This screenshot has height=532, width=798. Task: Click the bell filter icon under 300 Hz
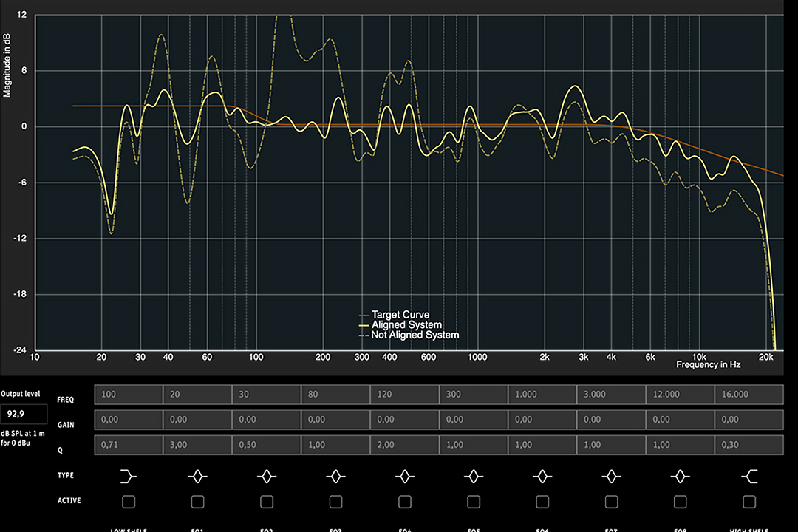coord(474,477)
